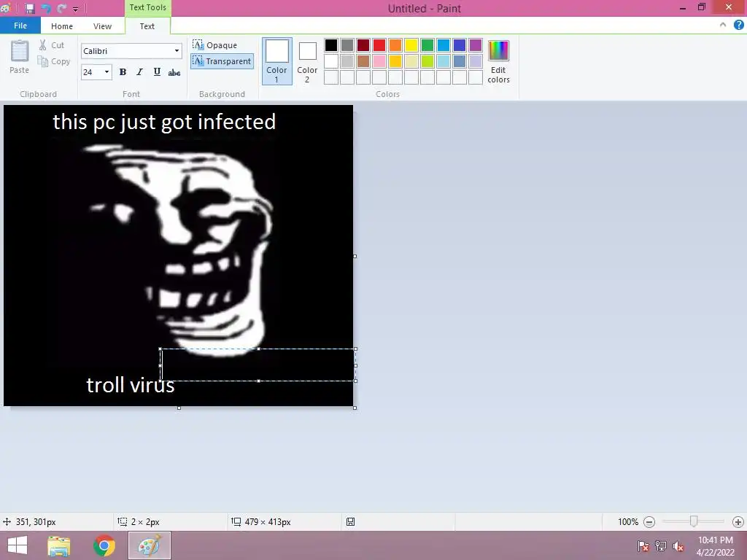The image size is (747, 560).
Task: Pick the gold color swatch
Action: 395,61
